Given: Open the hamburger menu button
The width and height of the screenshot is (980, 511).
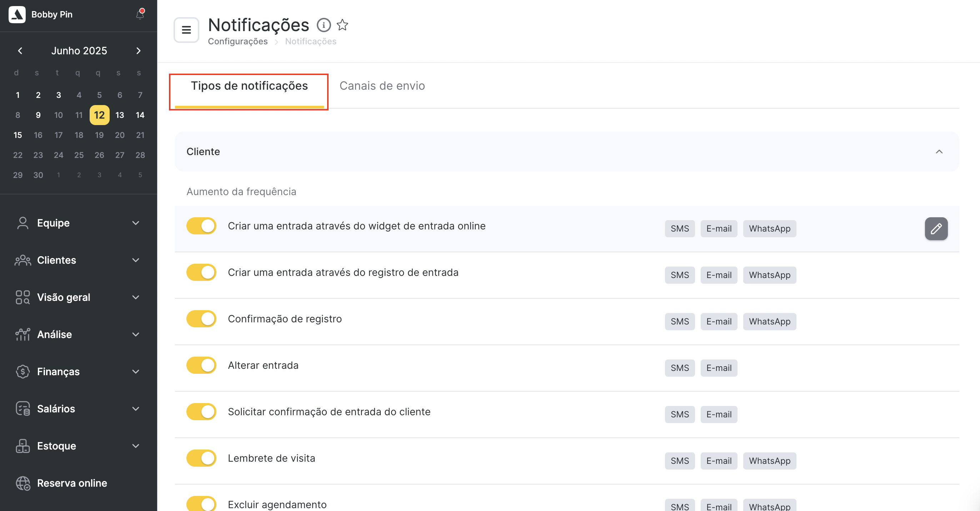Looking at the screenshot, I should tap(186, 30).
